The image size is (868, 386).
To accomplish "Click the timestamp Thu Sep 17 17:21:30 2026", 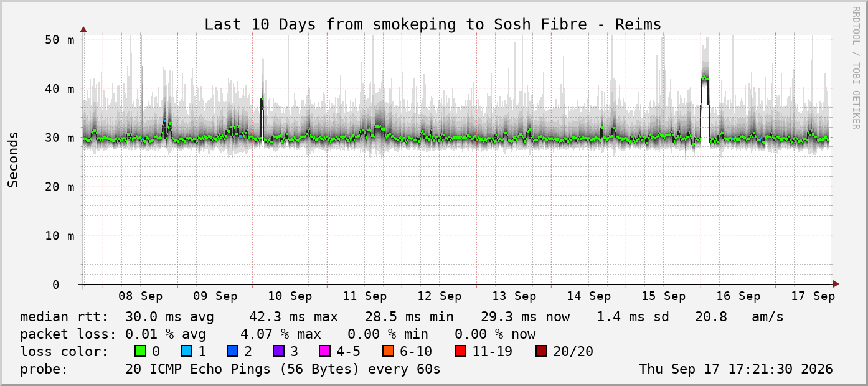I will point(736,369).
